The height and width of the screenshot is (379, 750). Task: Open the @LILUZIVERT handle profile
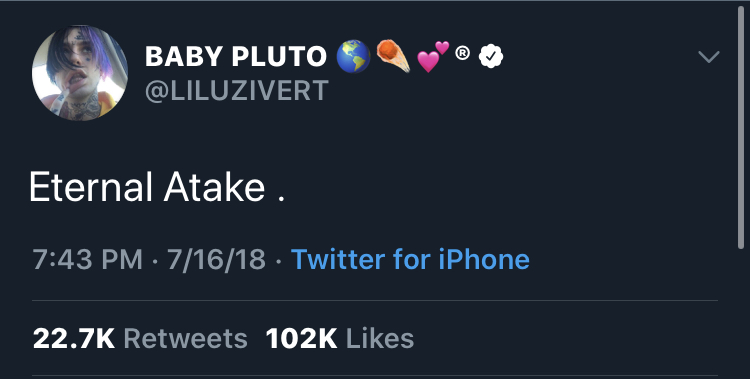coord(237,90)
